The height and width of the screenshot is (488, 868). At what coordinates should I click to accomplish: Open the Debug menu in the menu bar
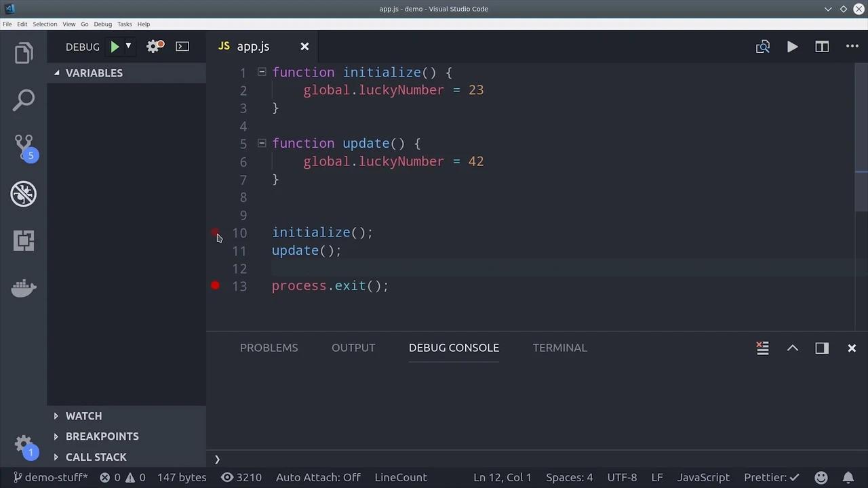[102, 24]
